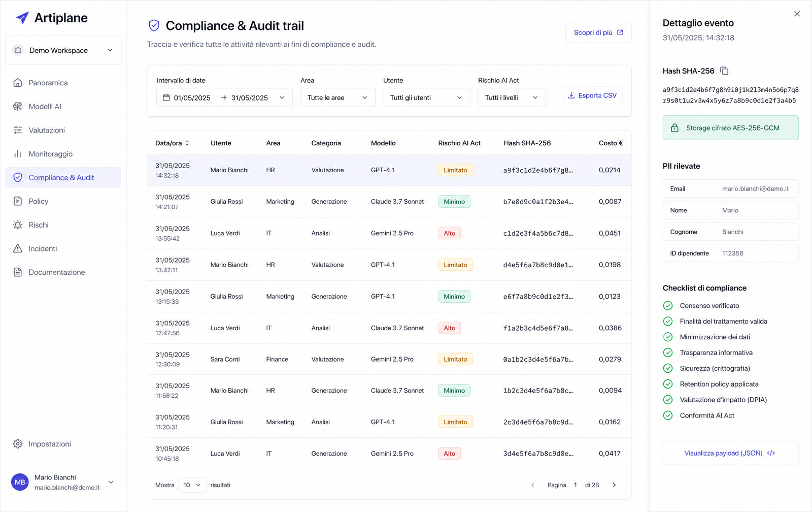This screenshot has height=512, width=812.
Task: Click cost value 0,0417
Action: coord(610,454)
